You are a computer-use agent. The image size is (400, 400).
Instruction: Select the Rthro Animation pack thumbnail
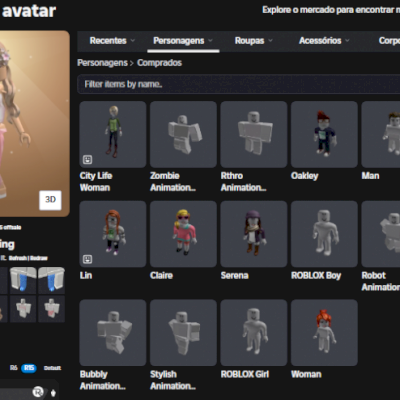tap(254, 134)
